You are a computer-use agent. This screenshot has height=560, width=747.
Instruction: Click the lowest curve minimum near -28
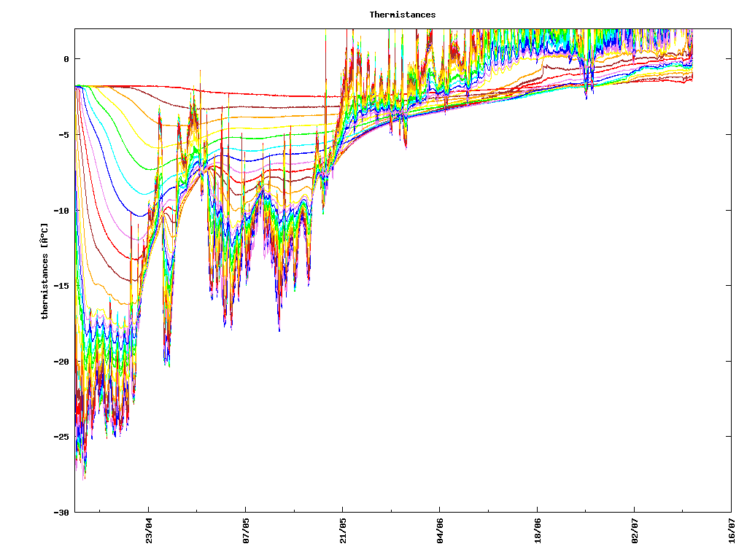84,478
